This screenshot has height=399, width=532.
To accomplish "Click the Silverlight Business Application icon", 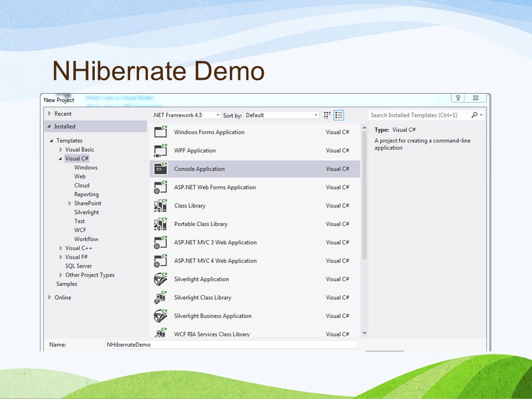I will point(161,315).
